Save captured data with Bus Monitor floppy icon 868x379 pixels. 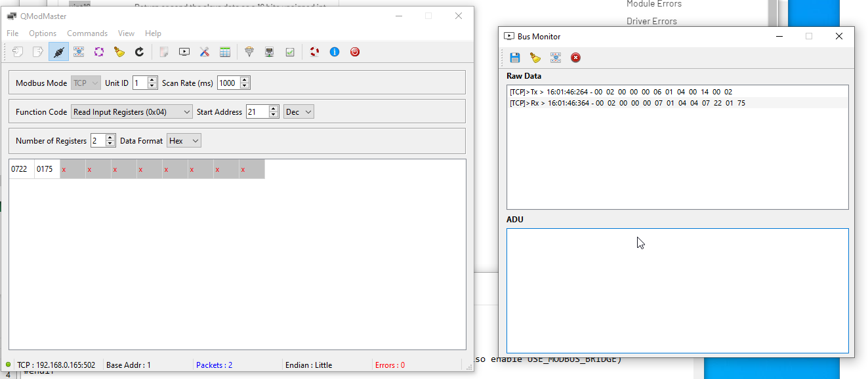coord(515,58)
